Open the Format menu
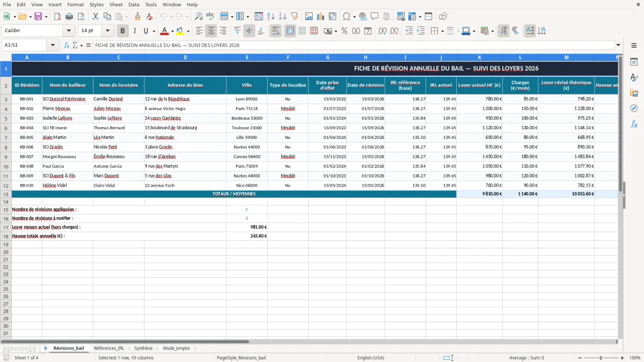This screenshot has height=362, width=644. (75, 4)
